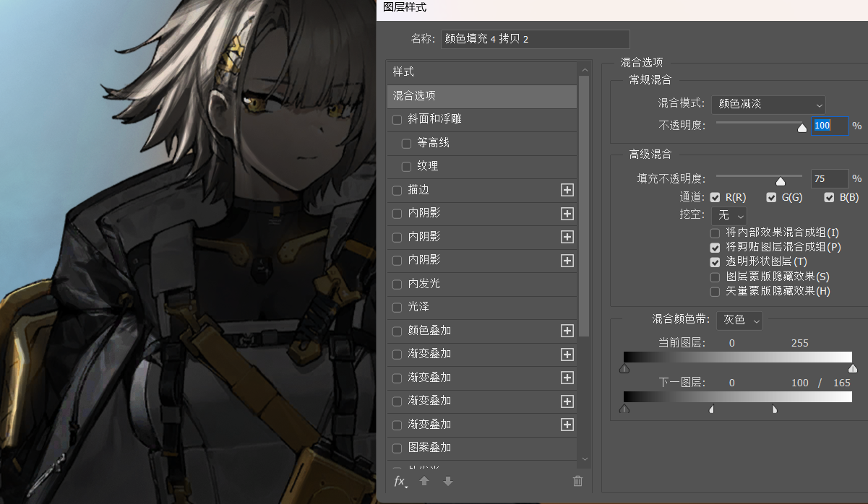Enable the 纹理 checkbox

pyautogui.click(x=406, y=167)
